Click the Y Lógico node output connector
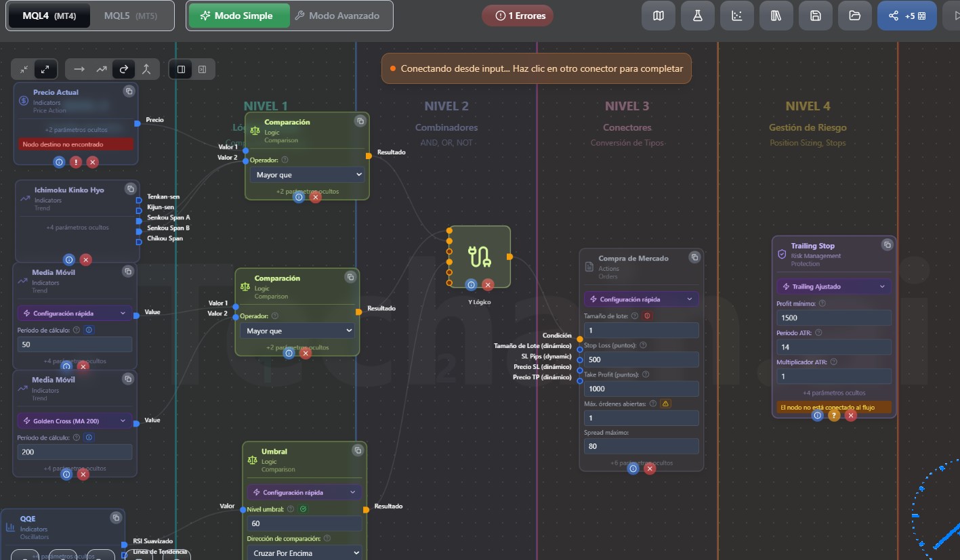 point(509,257)
